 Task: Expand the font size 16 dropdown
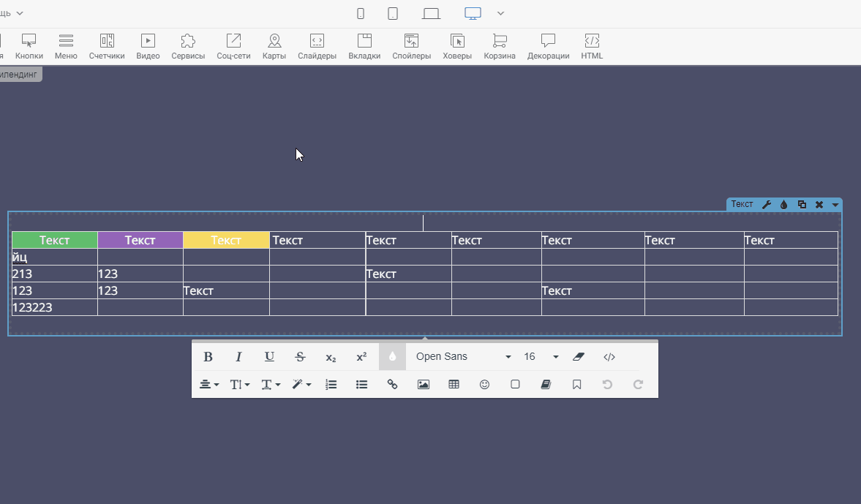tap(541, 357)
